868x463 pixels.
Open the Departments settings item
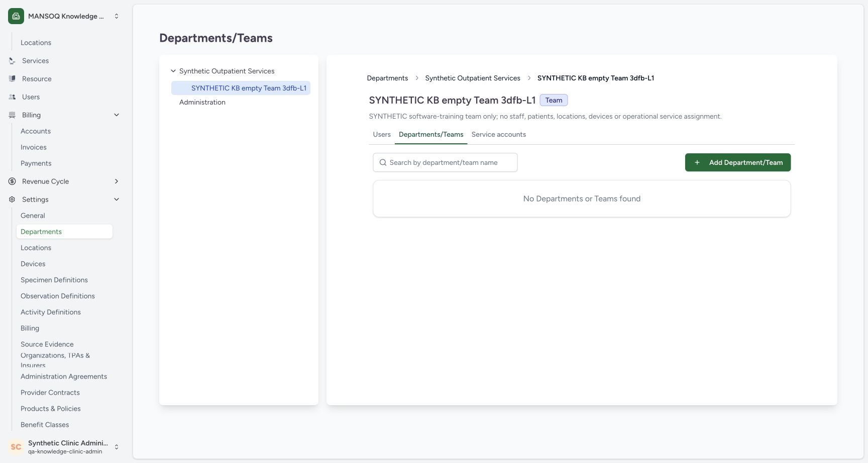pos(64,232)
